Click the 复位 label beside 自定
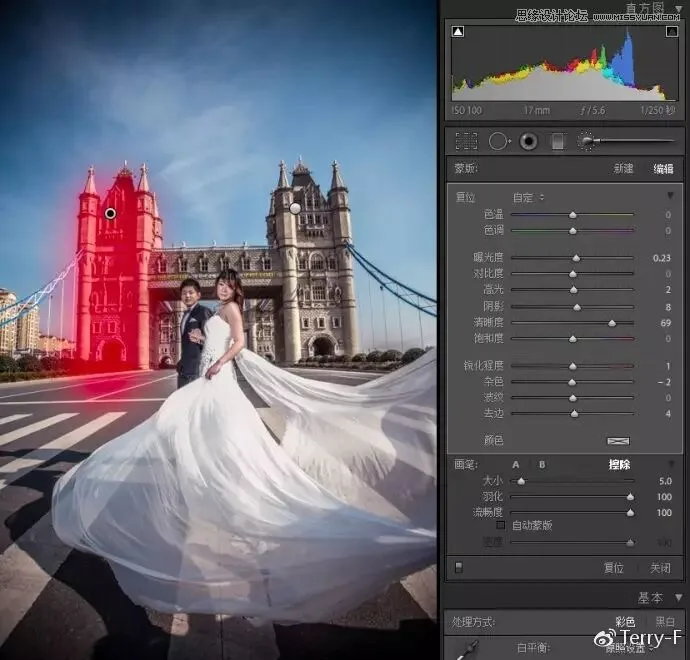Viewport: 690px width, 660px height. 465,198
